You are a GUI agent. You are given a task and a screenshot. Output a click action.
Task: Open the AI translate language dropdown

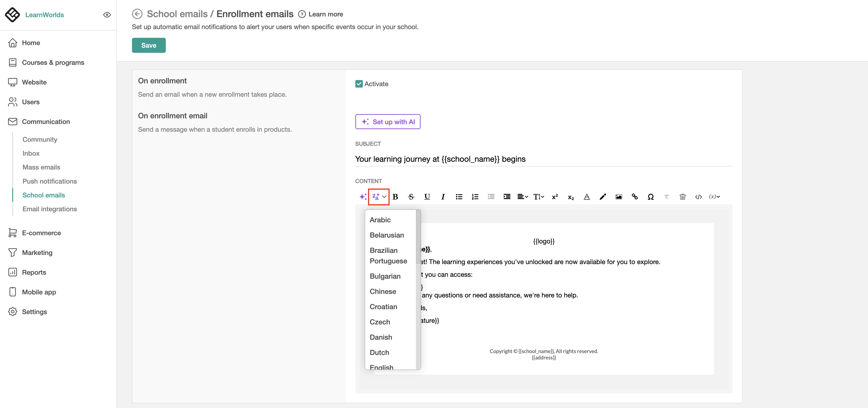coord(379,197)
